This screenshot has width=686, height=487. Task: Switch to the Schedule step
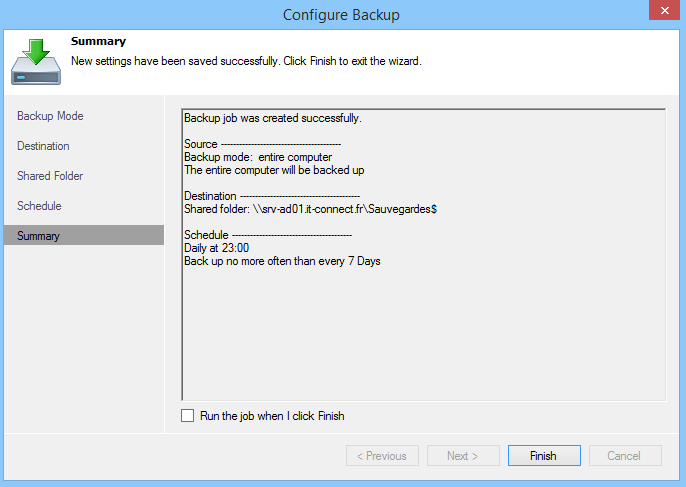(x=39, y=206)
